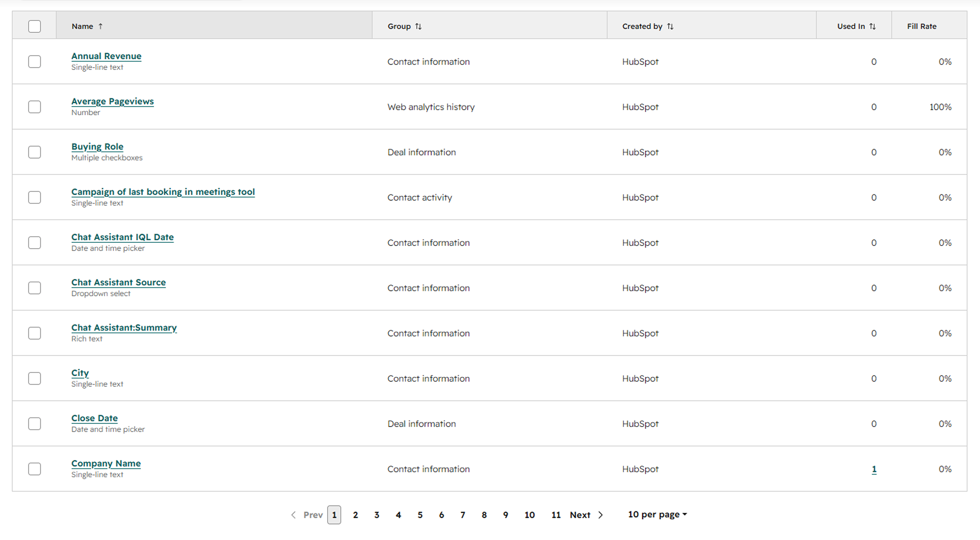This screenshot has height=540, width=980.
Task: Go to page 7
Action: (x=463, y=515)
